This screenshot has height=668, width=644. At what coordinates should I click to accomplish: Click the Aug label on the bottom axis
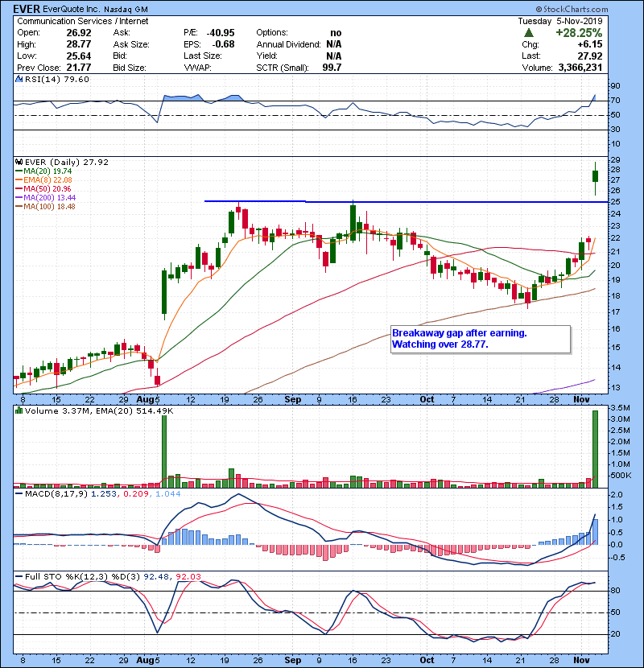pos(146,660)
